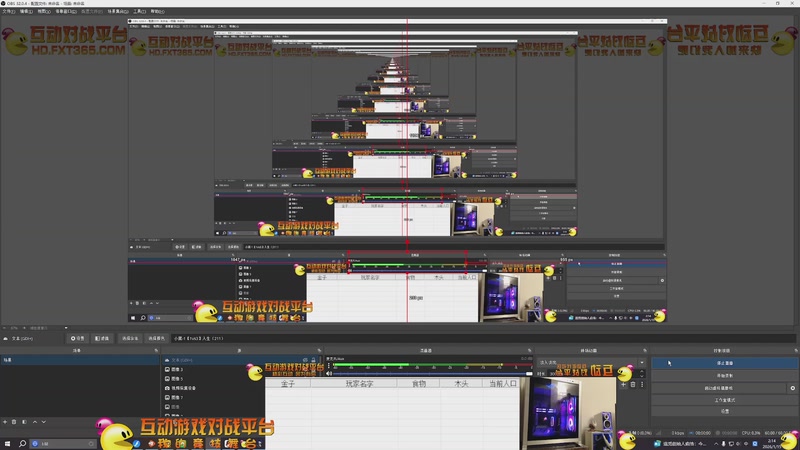Click the main OBS preview canvas
Viewport: 800px width, 450px height.
[397, 171]
